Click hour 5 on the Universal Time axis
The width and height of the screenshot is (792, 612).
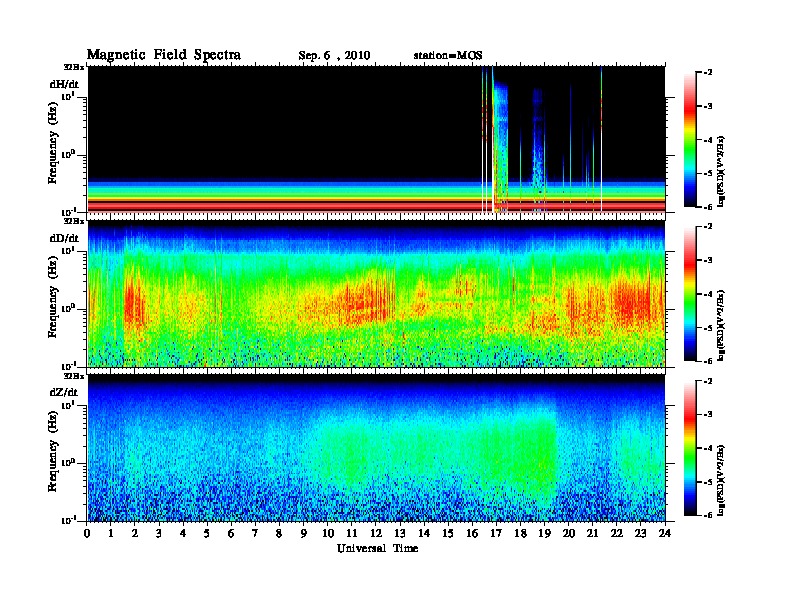[x=207, y=533]
